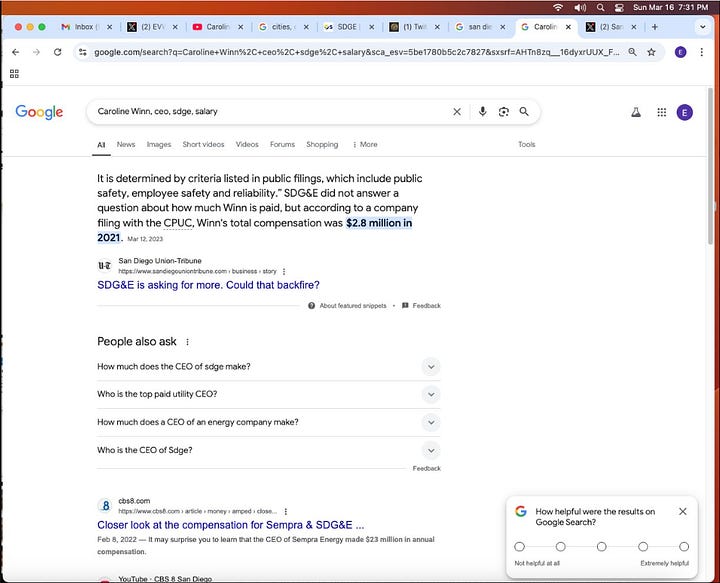
Task: Click Feedback under People also ask
Action: tap(427, 469)
